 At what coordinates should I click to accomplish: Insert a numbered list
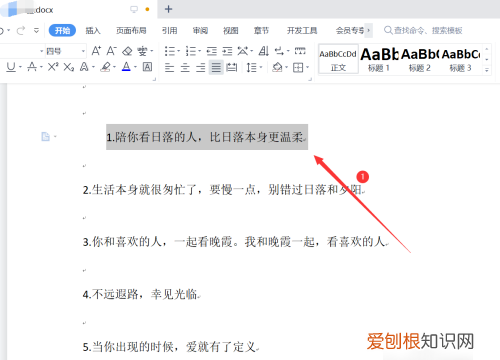click(x=191, y=51)
